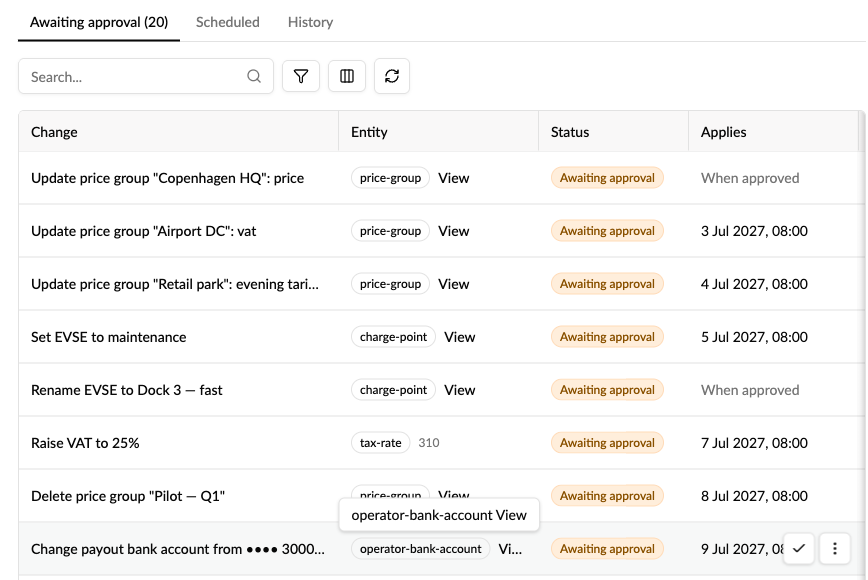Click the tax-rate entity id 310
The image size is (868, 580).
point(429,443)
